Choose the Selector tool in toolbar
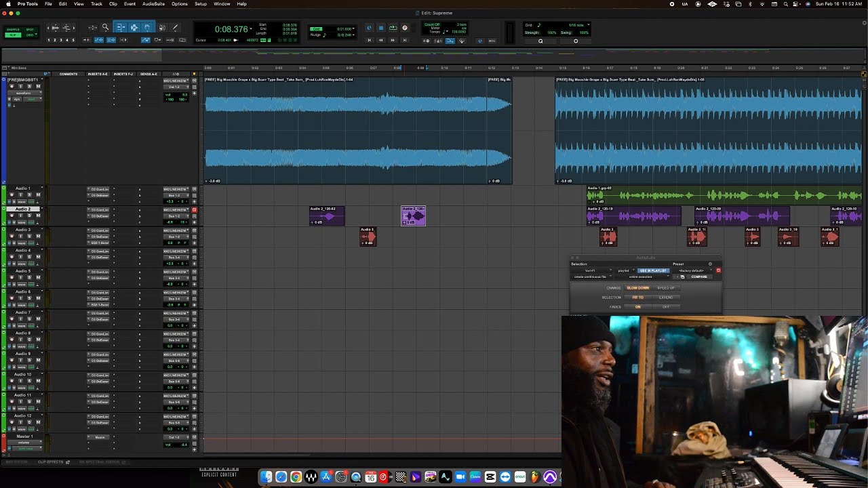The height and width of the screenshot is (488, 868). coord(134,28)
